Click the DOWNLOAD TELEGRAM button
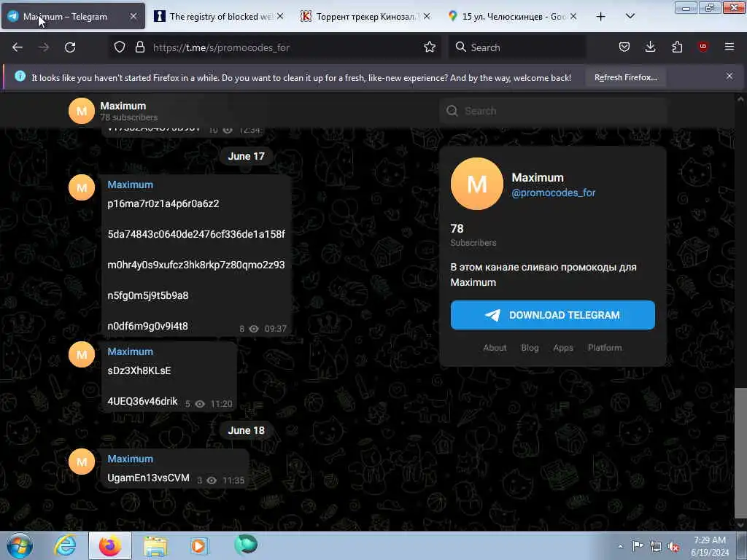Image resolution: width=747 pixels, height=560 pixels. [x=553, y=315]
